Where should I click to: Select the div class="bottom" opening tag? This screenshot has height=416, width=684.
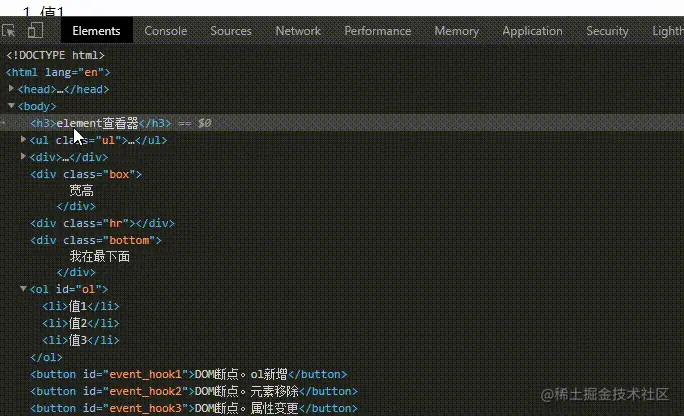pyautogui.click(x=96, y=240)
